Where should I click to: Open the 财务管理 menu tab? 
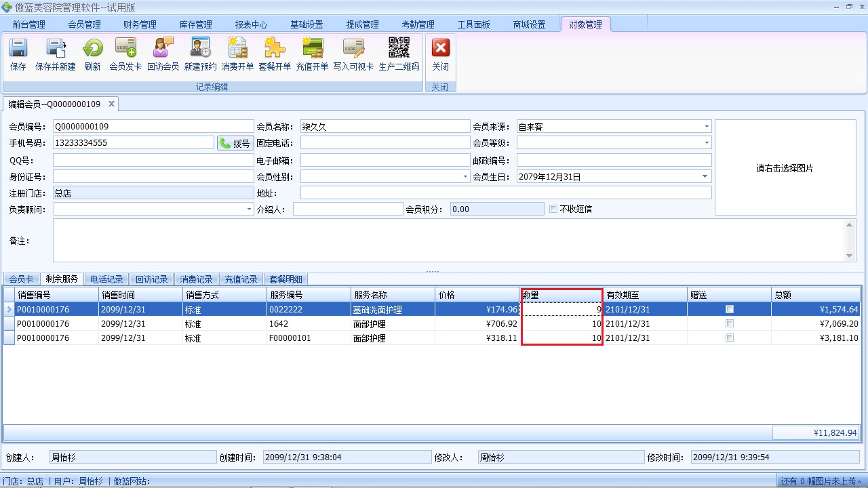(x=140, y=24)
